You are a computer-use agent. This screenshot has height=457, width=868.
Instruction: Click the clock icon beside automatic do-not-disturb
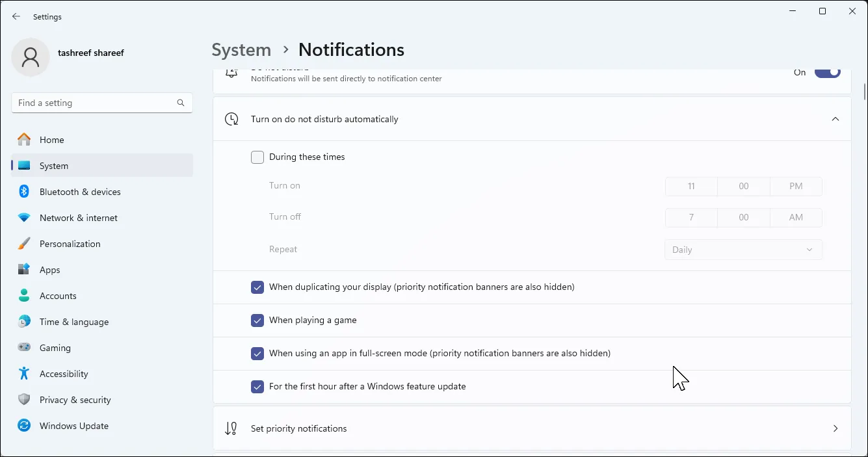[x=231, y=119]
